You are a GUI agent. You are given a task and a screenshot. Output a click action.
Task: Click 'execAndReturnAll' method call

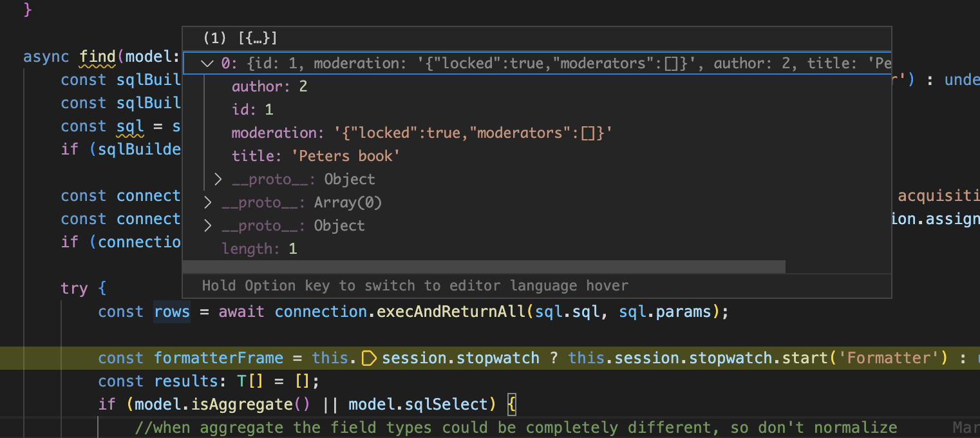tap(451, 312)
